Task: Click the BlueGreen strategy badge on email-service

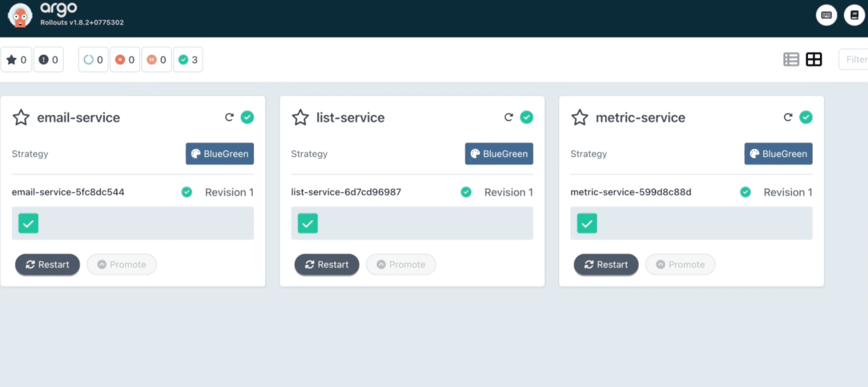Action: click(219, 154)
